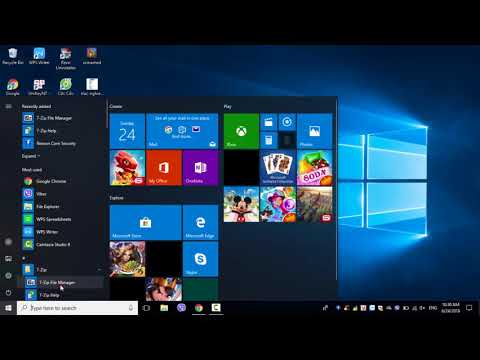Open File Explorer from the taskbar
Screen dimensions: 480x360
(x=164, y=308)
